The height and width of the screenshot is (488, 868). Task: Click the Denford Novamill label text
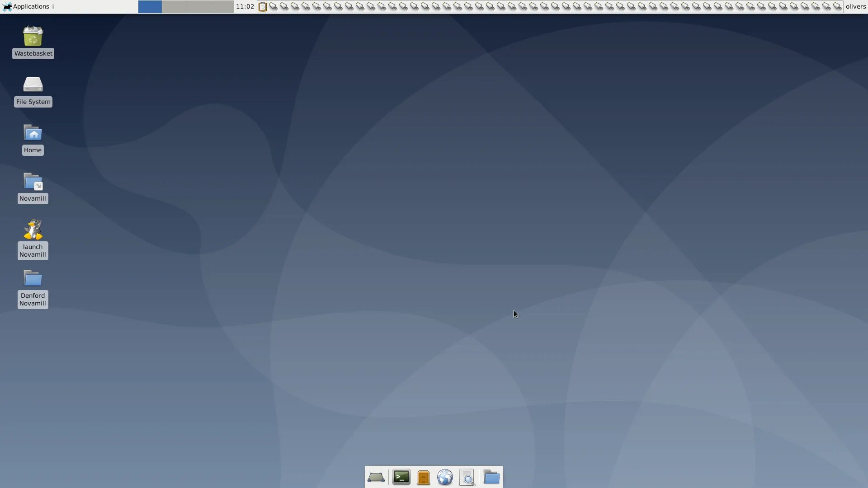[33, 300]
